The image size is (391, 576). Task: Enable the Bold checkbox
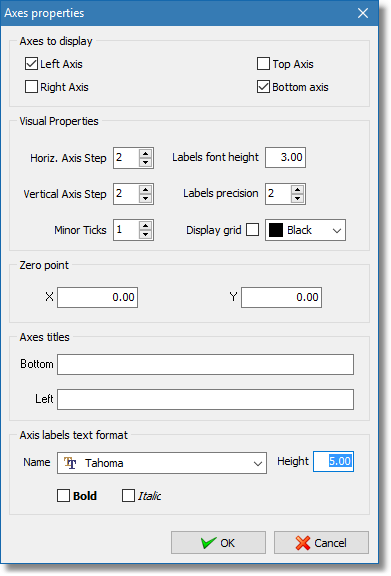(x=63, y=496)
